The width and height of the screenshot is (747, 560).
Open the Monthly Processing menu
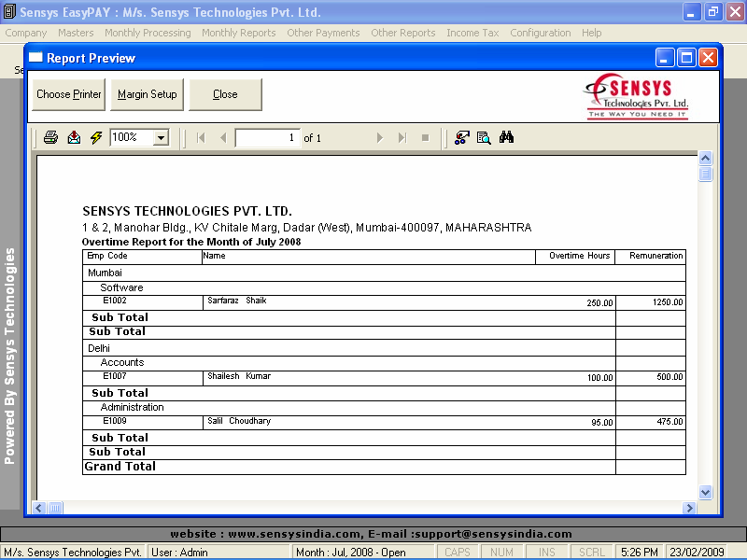[148, 33]
